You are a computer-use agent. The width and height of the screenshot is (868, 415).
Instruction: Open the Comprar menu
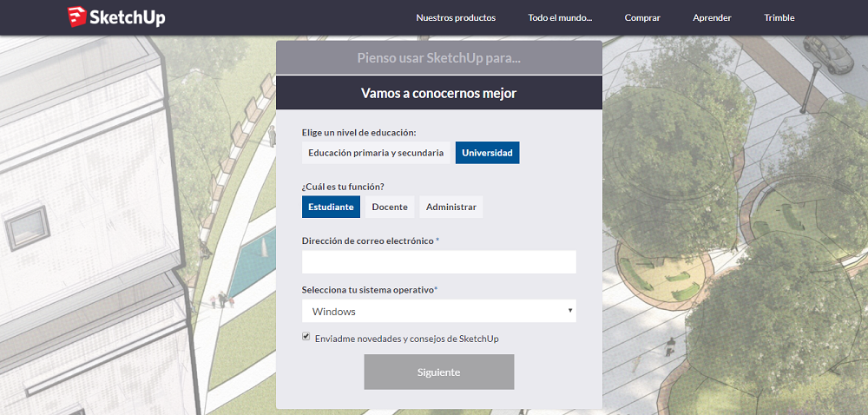[642, 17]
